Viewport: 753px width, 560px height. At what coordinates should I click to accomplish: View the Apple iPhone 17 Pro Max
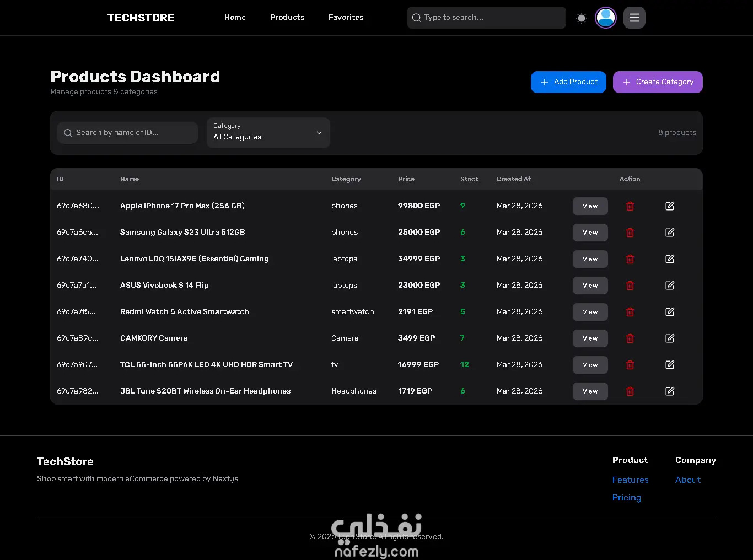point(590,206)
